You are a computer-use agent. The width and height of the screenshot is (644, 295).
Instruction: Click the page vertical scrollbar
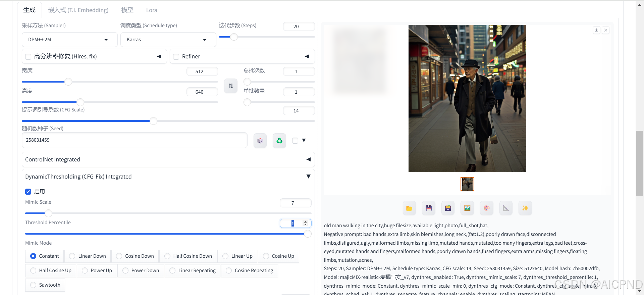coord(640,163)
